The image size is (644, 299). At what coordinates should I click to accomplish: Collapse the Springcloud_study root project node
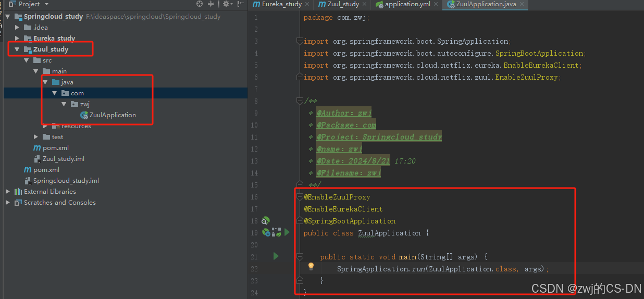8,17
